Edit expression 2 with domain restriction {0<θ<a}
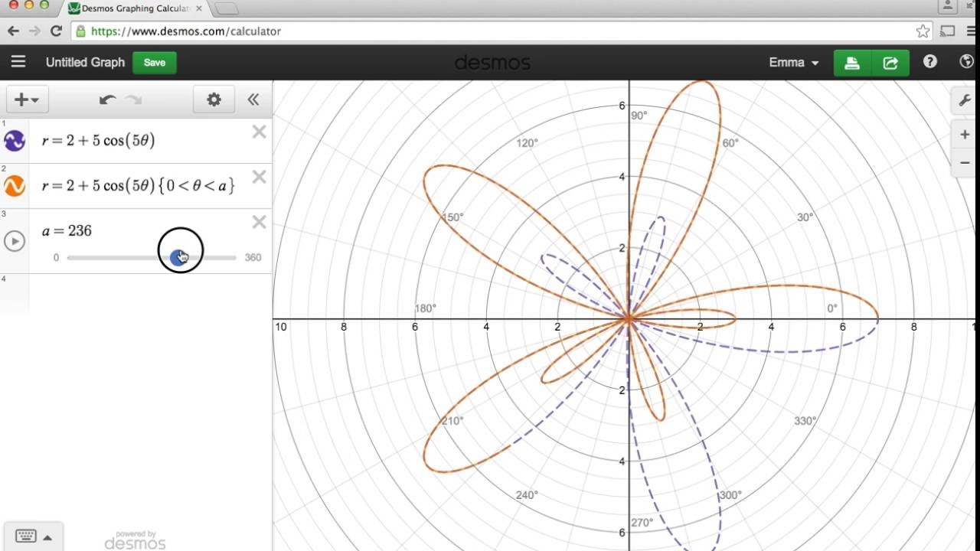The height and width of the screenshot is (551, 980). coord(139,186)
